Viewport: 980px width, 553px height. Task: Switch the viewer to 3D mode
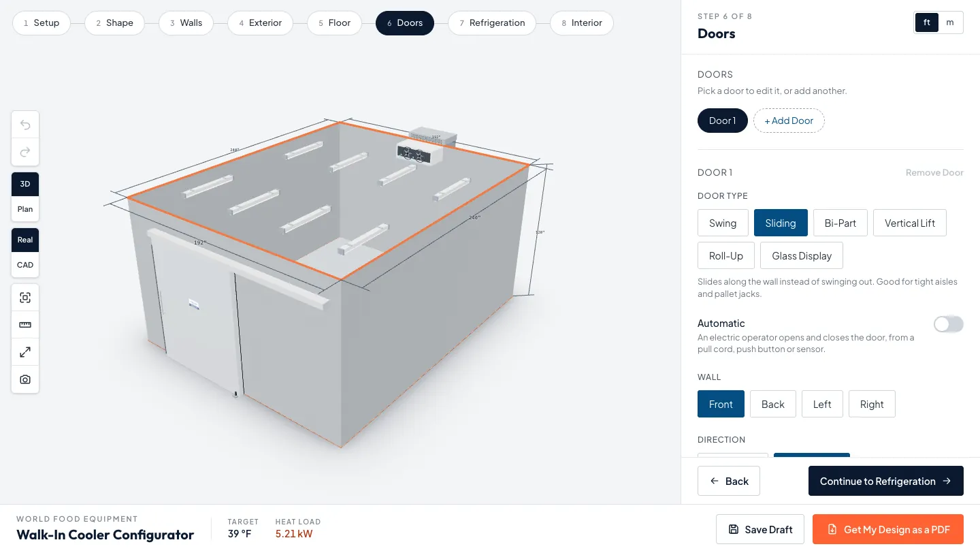point(25,184)
